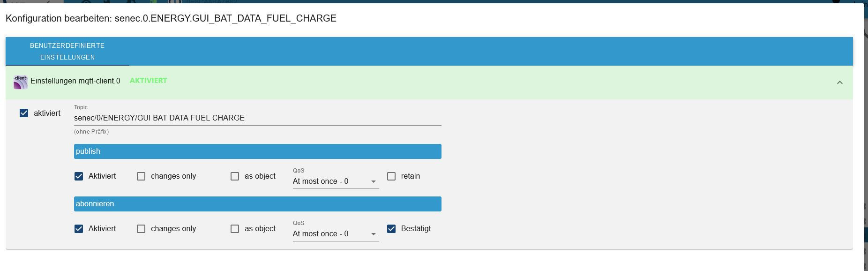Click the green 'AKTIVIERT' status label

click(148, 81)
